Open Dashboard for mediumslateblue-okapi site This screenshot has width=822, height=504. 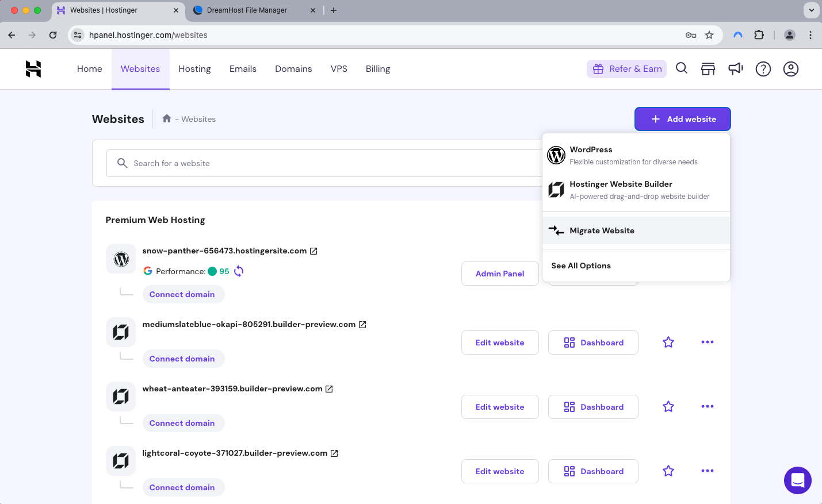[x=593, y=343]
